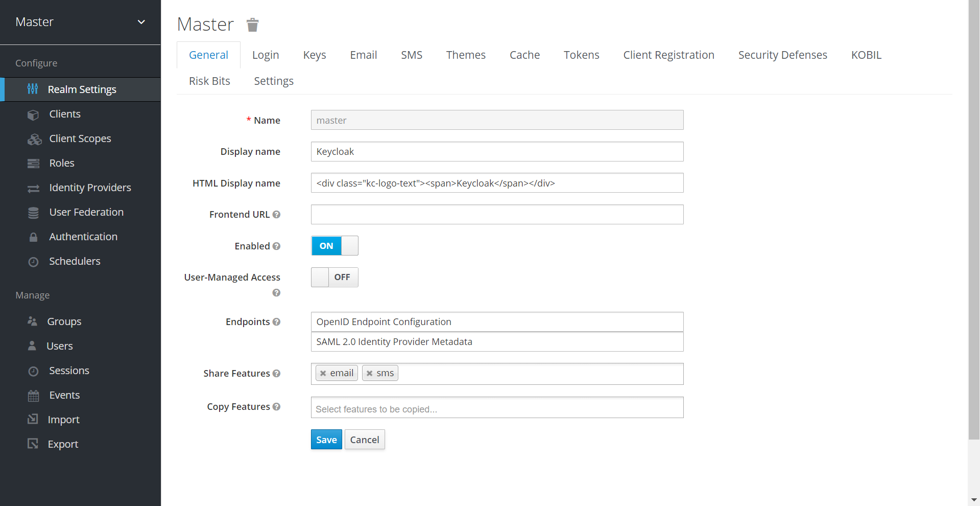Click the Identity Providers arrows icon
The width and height of the screenshot is (980, 506).
tap(33, 189)
